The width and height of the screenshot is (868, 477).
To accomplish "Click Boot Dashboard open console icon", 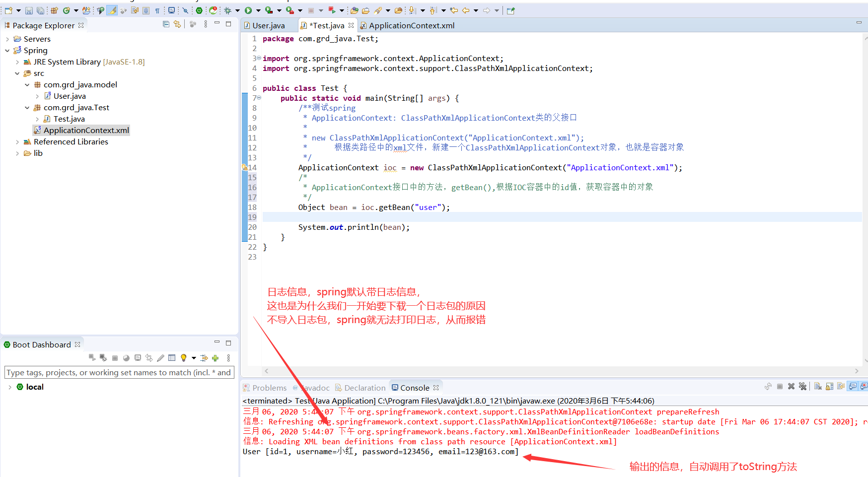I will [138, 358].
